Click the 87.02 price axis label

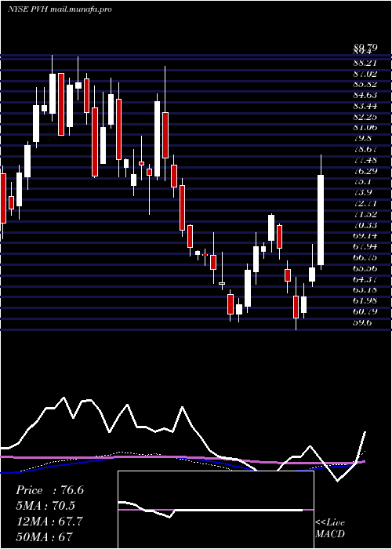pyautogui.click(x=365, y=74)
